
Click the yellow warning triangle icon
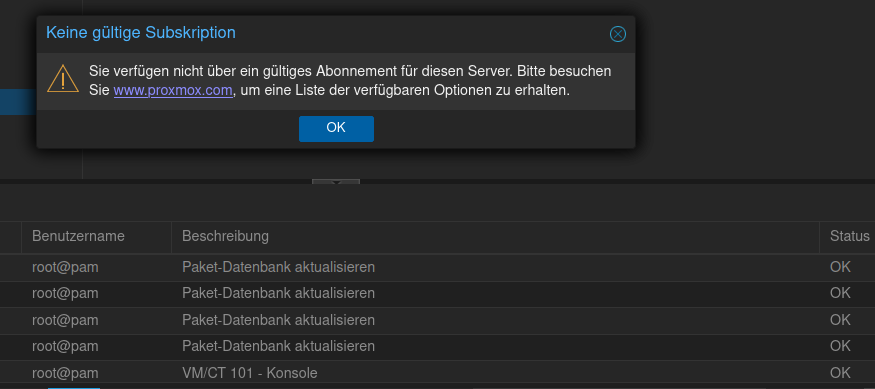63,78
